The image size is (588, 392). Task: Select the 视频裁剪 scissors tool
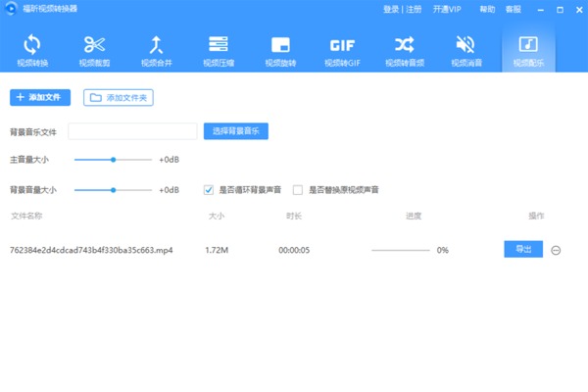pyautogui.click(x=94, y=51)
